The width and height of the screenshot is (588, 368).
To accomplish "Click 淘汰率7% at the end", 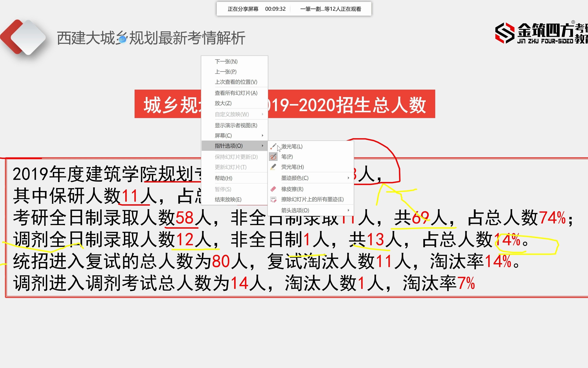I will (439, 283).
